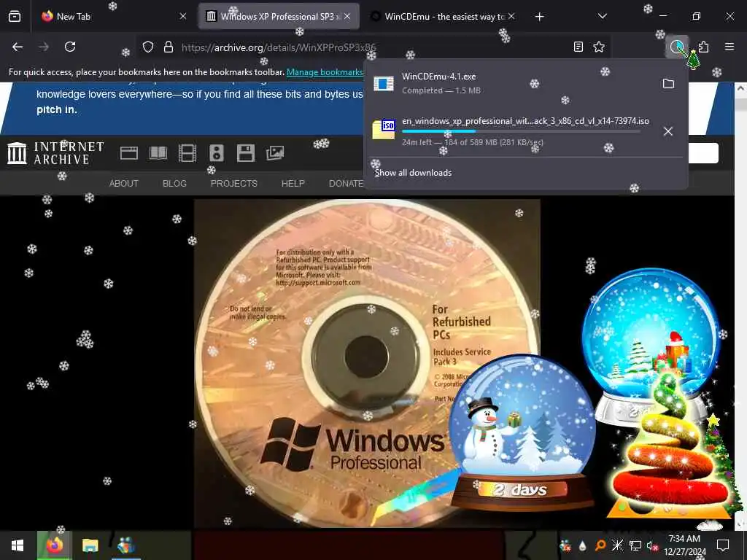Toggle the downloads toolbar button
747x560 pixels.
[676, 47]
